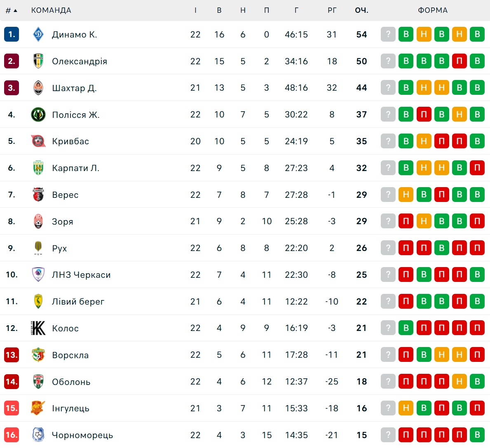The width and height of the screenshot is (490, 448).
Task: Click the red П badge in Олександрія form
Action: 460,61
